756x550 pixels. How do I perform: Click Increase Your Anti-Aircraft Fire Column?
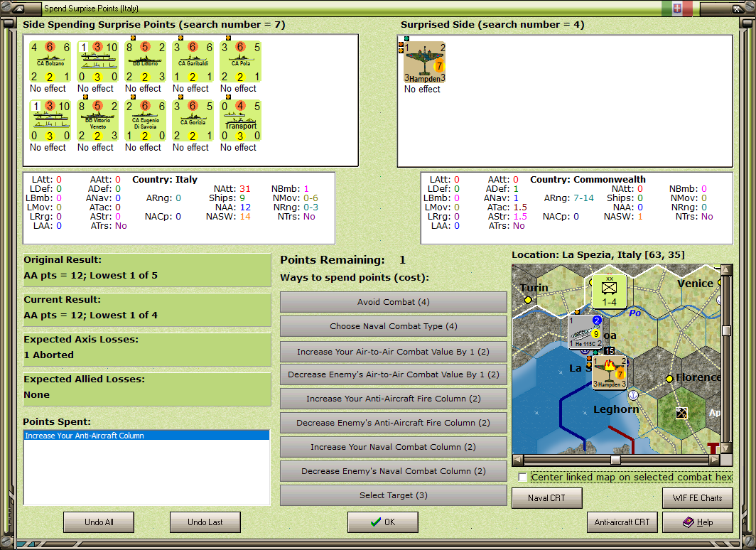click(x=394, y=399)
